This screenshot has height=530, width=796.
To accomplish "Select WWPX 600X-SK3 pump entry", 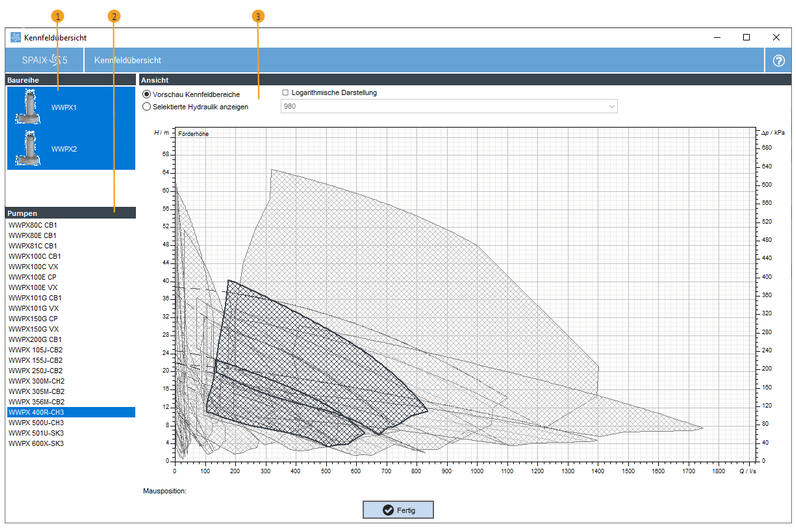I will point(36,443).
